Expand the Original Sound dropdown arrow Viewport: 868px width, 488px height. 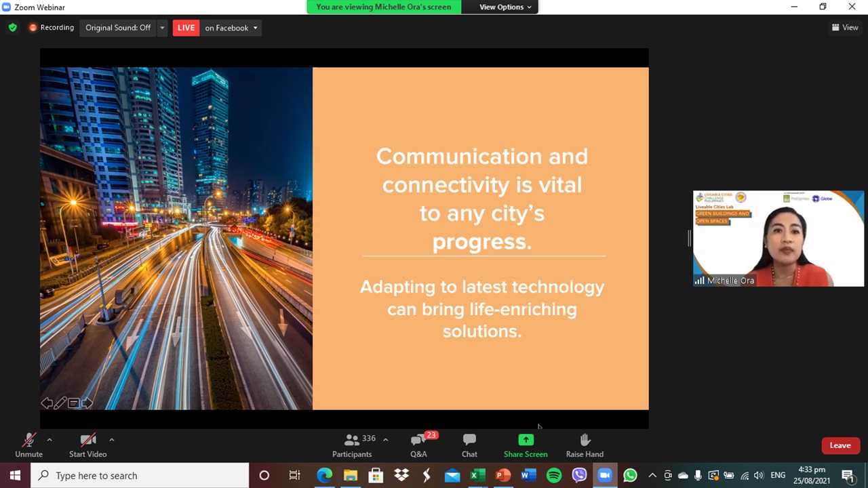(162, 28)
